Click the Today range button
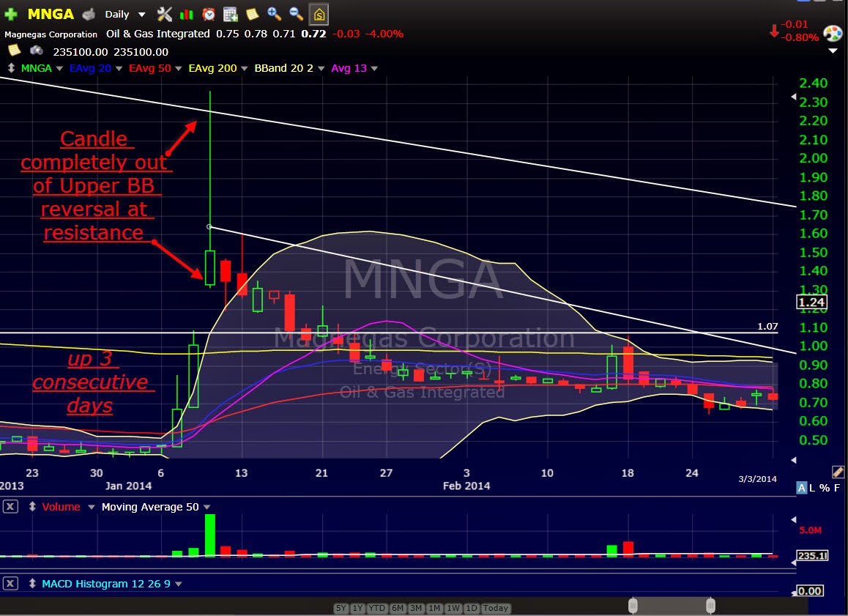 (495, 608)
